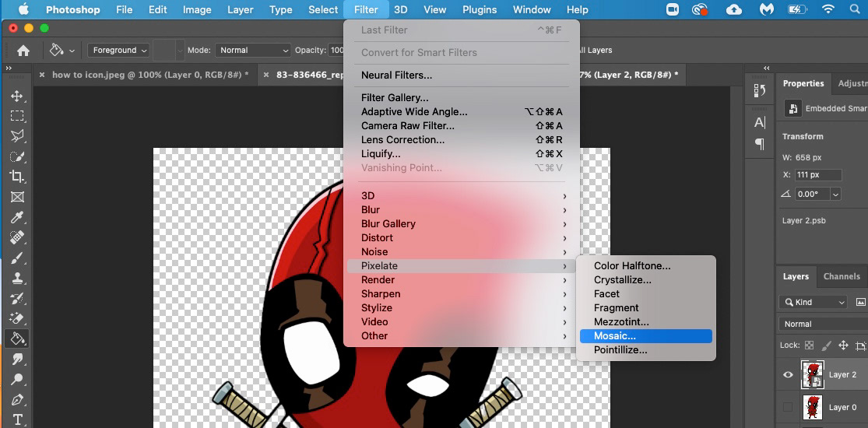Select Color Halftone filter
This screenshot has width=868, height=428.
646,266
